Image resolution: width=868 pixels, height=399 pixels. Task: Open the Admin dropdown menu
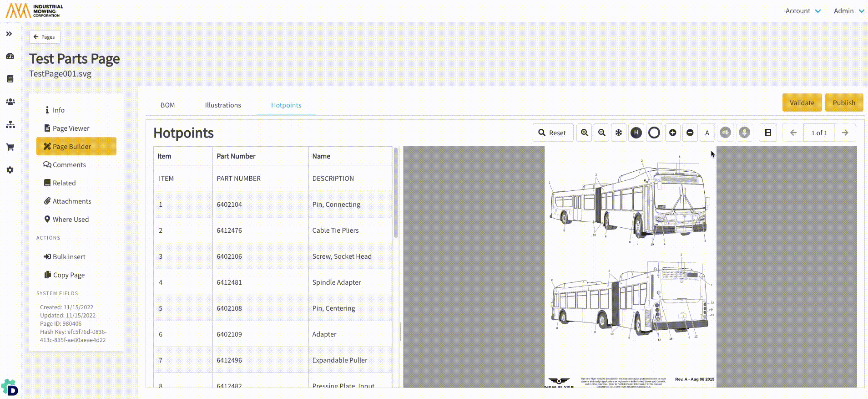(848, 11)
